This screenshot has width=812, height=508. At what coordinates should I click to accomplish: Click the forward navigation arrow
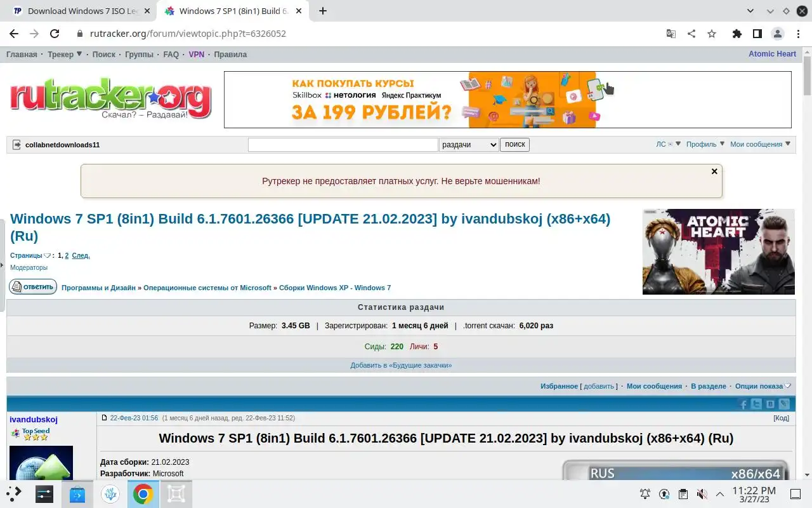click(x=34, y=34)
